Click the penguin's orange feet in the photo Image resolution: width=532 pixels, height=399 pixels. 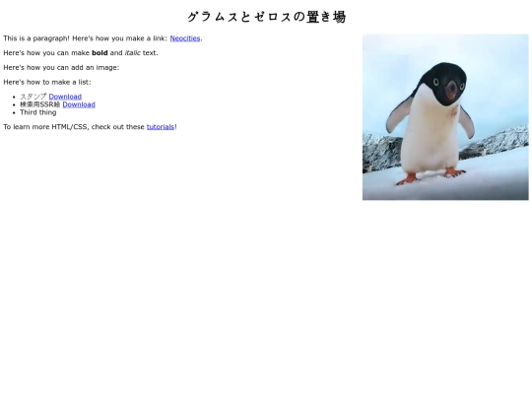point(431,176)
